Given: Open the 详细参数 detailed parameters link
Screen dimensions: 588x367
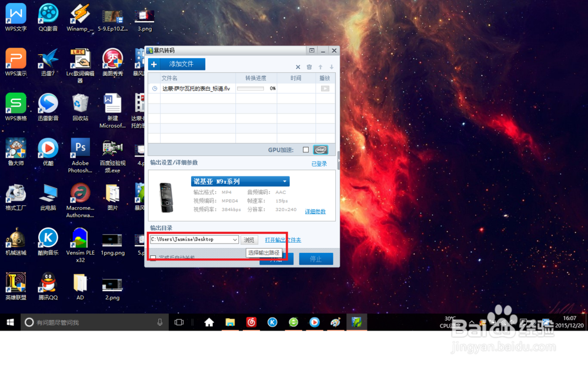Looking at the screenshot, I should tap(315, 212).
